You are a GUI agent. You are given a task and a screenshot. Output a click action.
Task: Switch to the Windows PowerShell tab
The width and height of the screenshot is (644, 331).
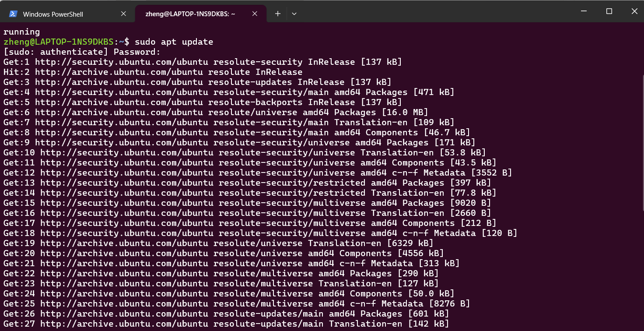pyautogui.click(x=67, y=14)
